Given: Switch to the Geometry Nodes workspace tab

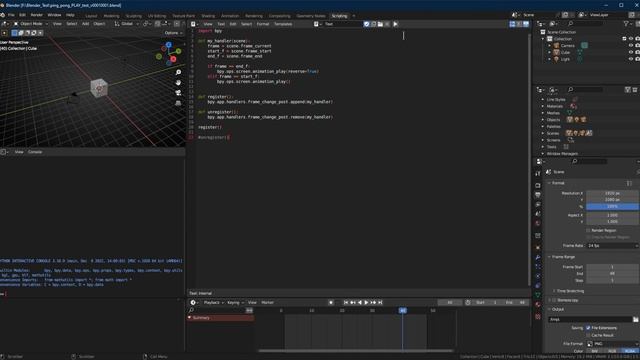Looking at the screenshot, I should (311, 16).
